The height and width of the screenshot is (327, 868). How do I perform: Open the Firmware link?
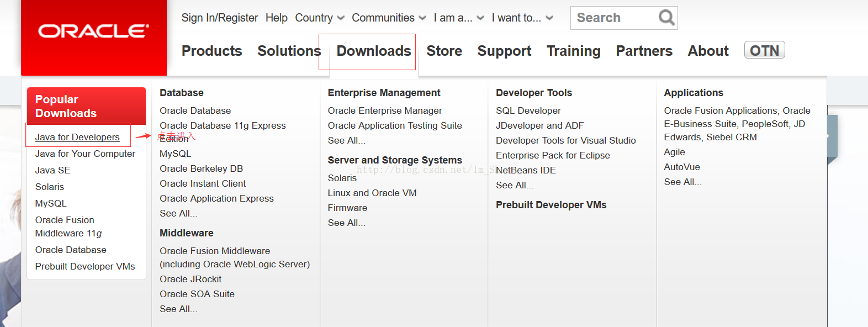coord(347,208)
